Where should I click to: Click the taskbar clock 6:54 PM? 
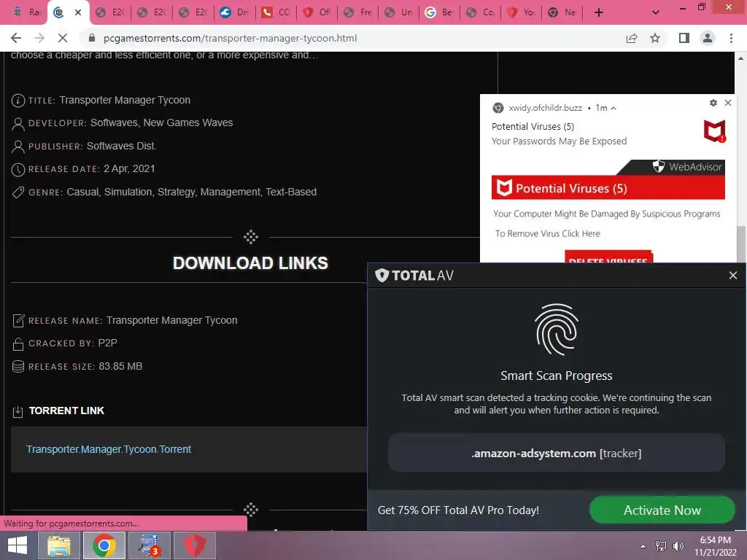coord(715,540)
